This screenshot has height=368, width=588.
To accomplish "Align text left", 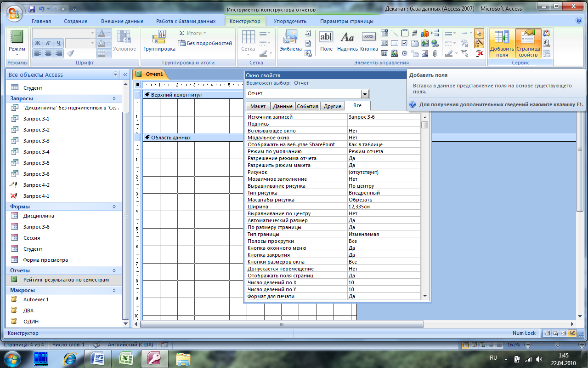I will pos(38,53).
